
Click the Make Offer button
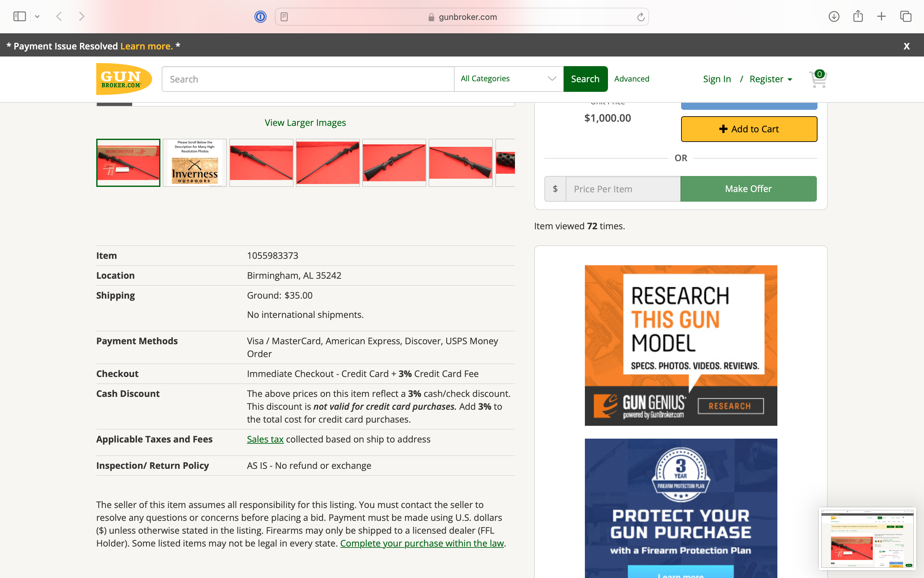[x=749, y=189]
